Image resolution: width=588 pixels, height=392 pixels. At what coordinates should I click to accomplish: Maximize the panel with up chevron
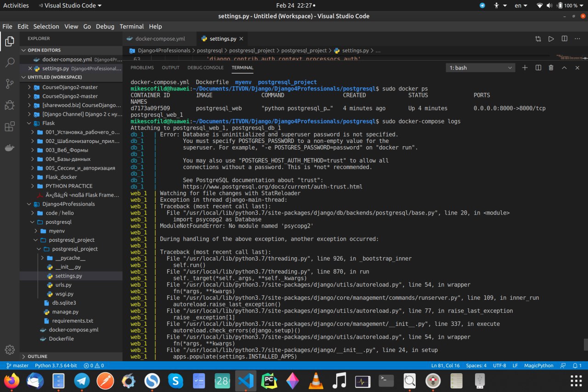[565, 68]
